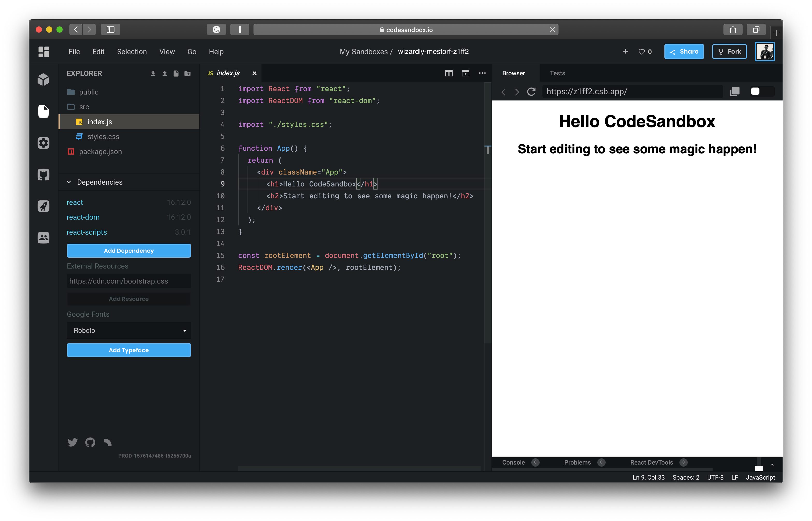Screen dimensions: 812x521
Task: Collapse the Dependencies section
Action: 69,182
